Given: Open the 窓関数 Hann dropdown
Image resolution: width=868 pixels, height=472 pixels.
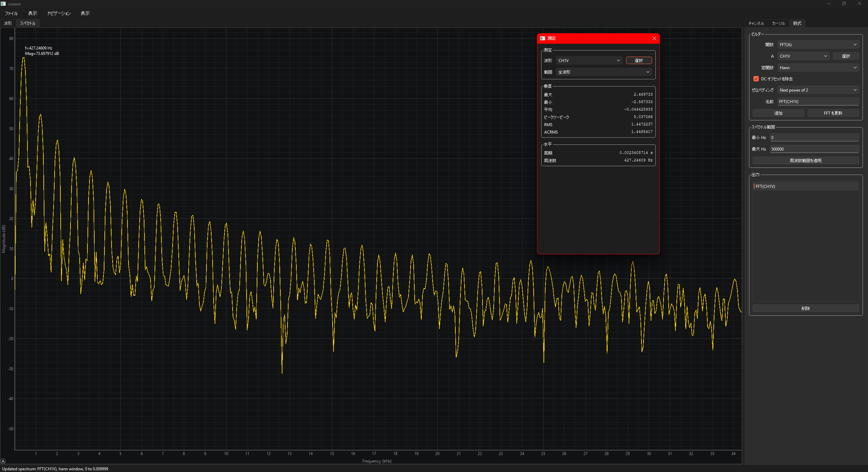Looking at the screenshot, I should (x=818, y=67).
